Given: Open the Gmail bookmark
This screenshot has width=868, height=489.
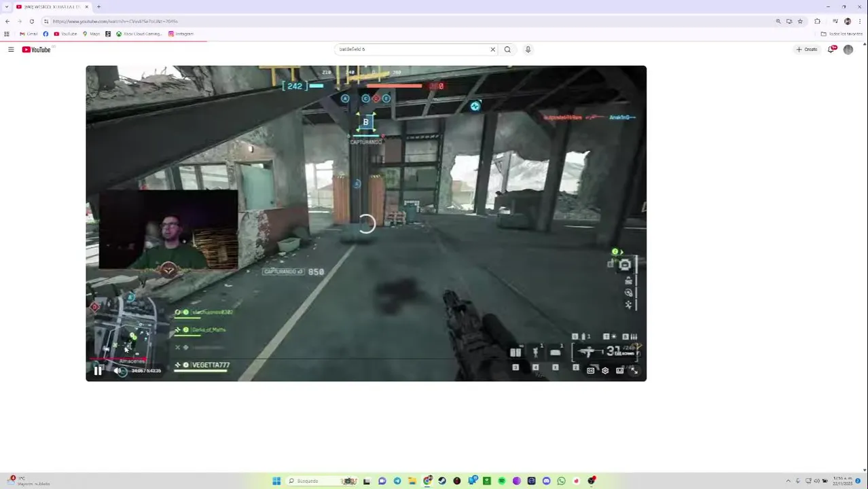Looking at the screenshot, I should 29,34.
